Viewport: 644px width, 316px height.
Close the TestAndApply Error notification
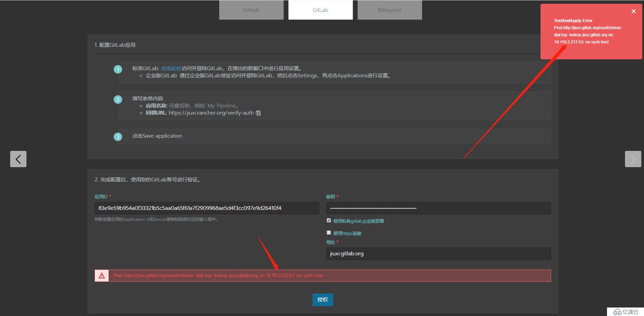(x=633, y=12)
